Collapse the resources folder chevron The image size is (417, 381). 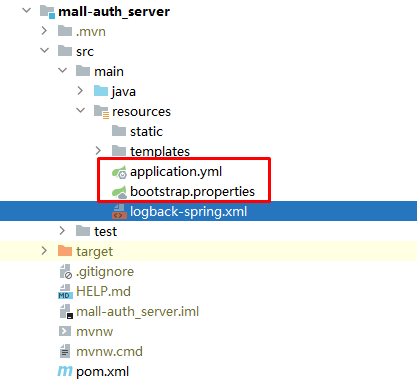click(80, 111)
